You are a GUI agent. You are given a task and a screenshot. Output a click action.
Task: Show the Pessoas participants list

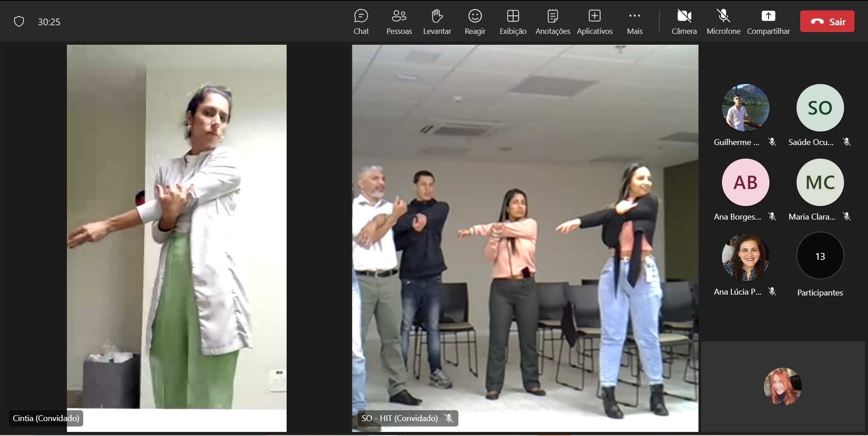point(399,22)
